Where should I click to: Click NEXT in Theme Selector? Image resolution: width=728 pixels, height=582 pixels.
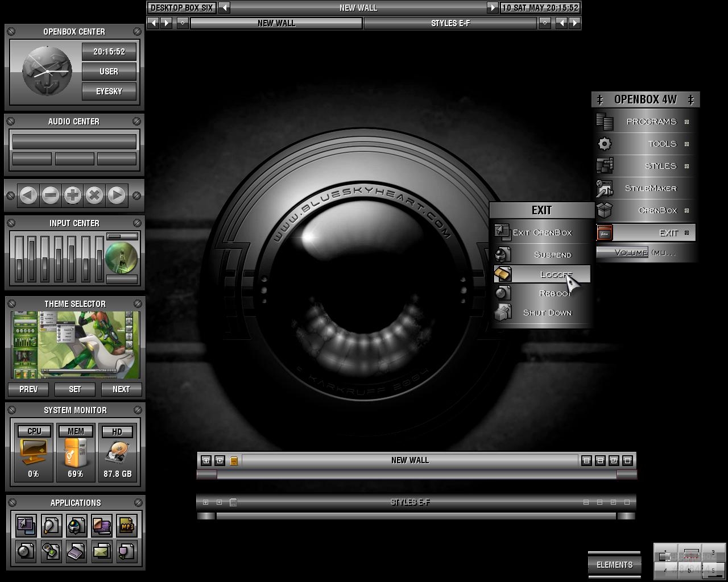pyautogui.click(x=121, y=389)
